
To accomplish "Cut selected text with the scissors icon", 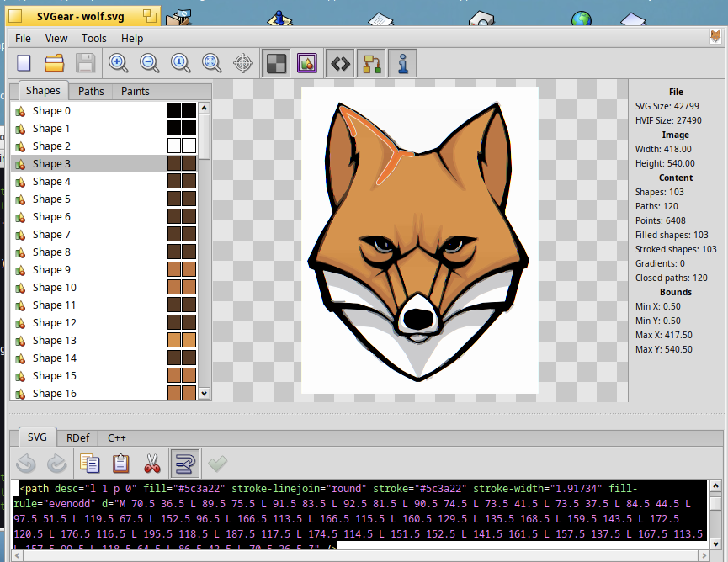I will [152, 464].
